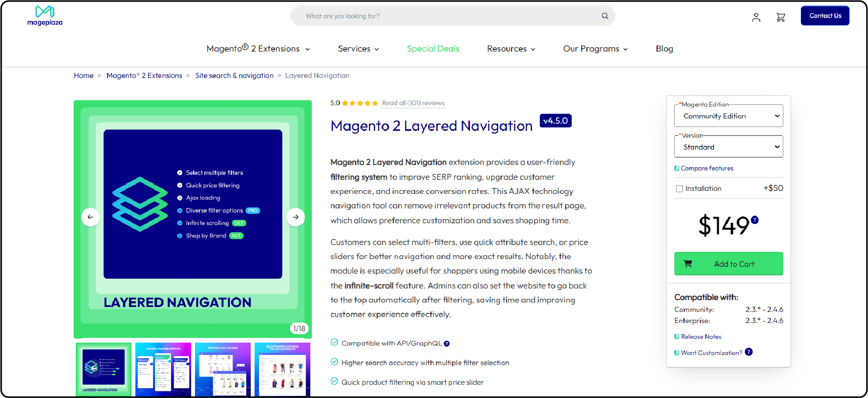The width and height of the screenshot is (868, 398).
Task: Open the Magento Edition dropdown
Action: coord(728,116)
